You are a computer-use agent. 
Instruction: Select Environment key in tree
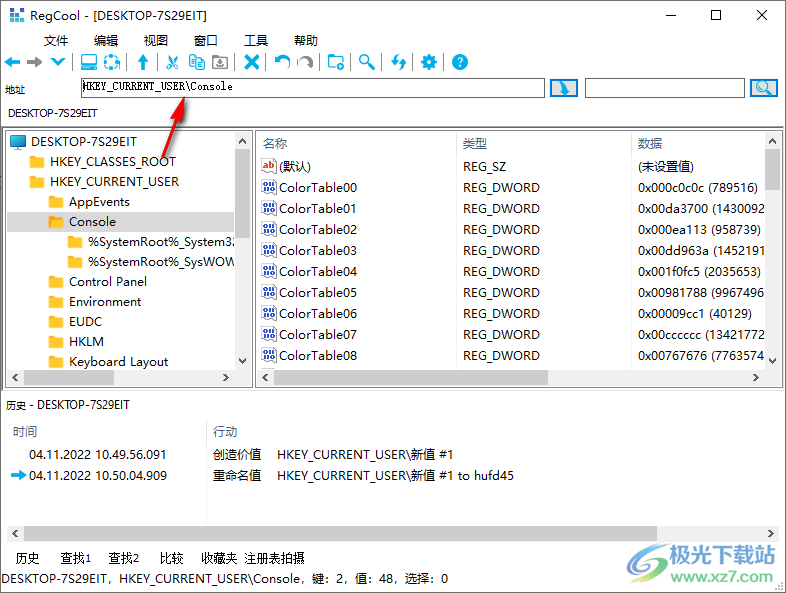pos(105,302)
